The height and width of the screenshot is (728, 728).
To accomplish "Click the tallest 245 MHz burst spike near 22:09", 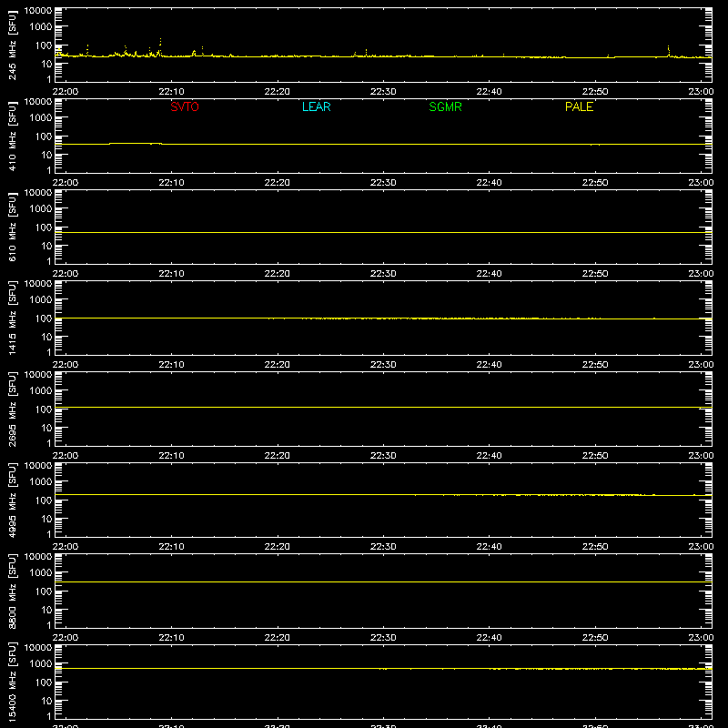I will [x=160, y=46].
